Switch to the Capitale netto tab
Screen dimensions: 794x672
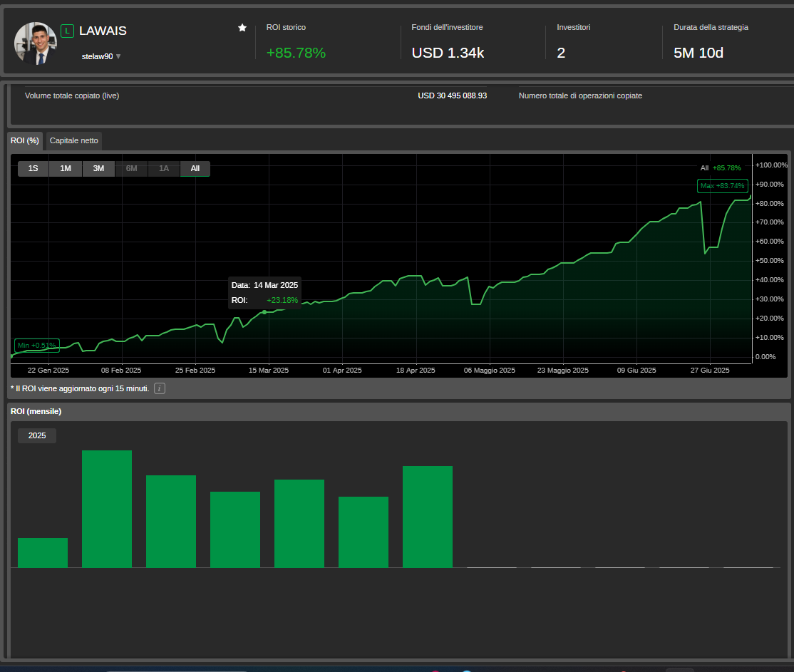click(x=73, y=140)
